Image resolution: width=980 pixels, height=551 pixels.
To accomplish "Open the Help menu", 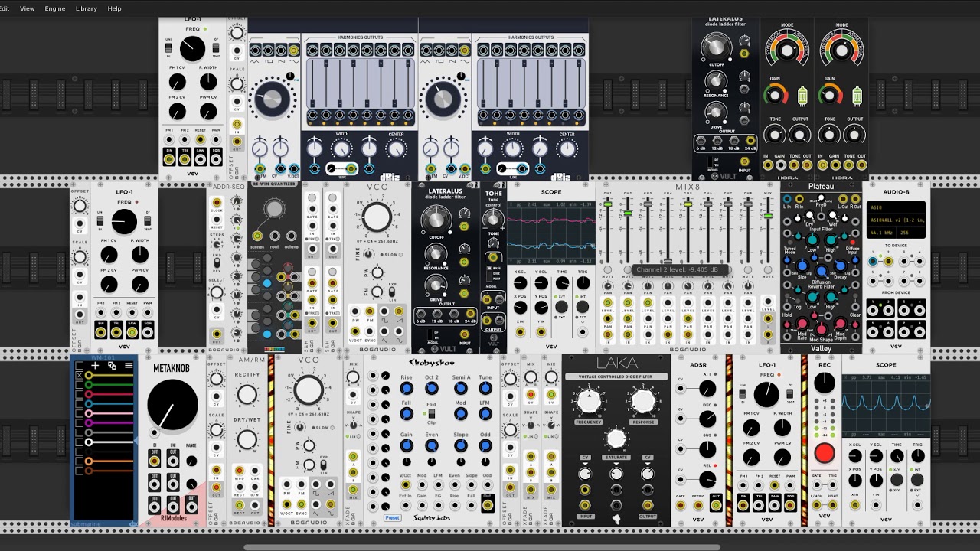I will (x=114, y=8).
